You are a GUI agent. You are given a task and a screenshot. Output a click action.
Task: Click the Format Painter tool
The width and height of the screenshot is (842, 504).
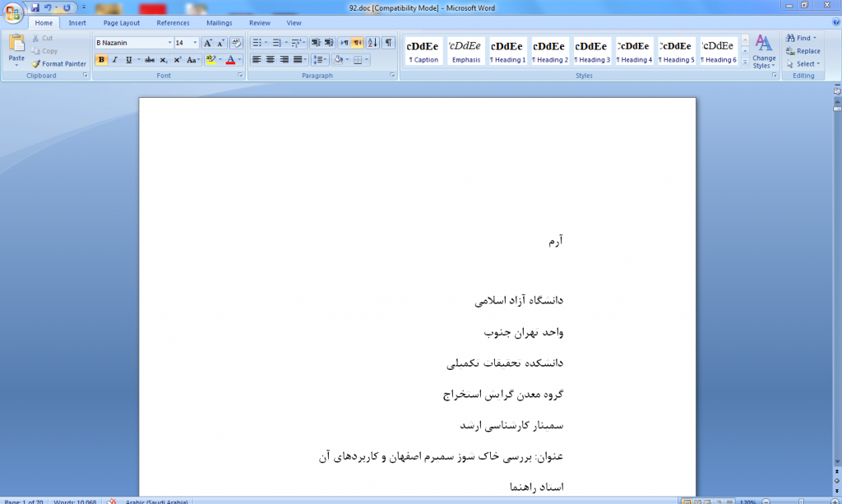pos(58,63)
